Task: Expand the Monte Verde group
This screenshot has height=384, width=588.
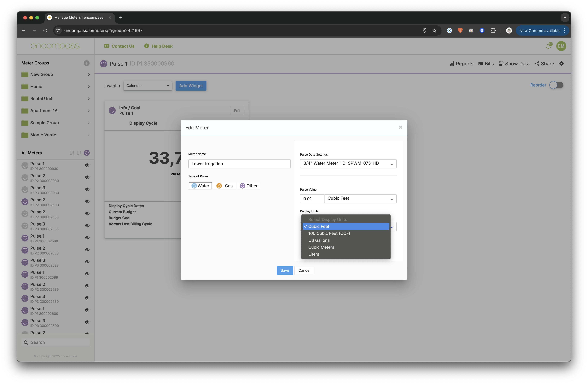Action: click(89, 135)
